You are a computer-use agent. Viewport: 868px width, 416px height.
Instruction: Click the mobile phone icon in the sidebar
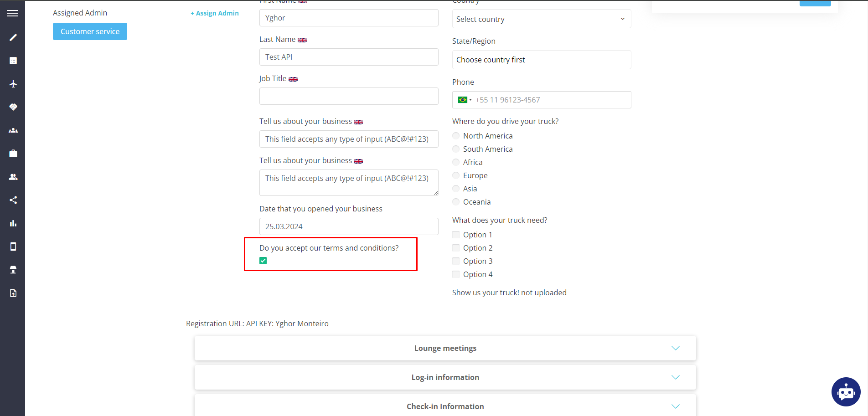12,246
